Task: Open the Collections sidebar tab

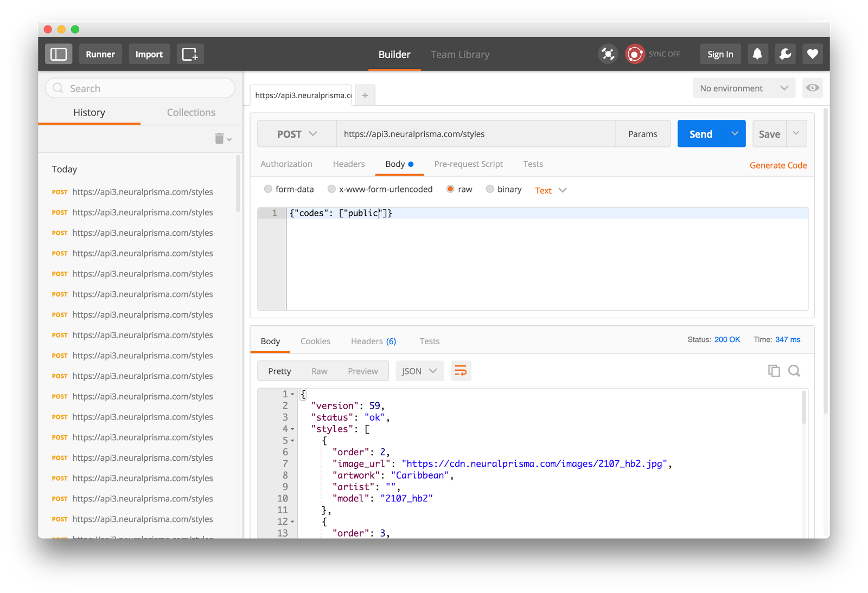Action: click(x=191, y=112)
